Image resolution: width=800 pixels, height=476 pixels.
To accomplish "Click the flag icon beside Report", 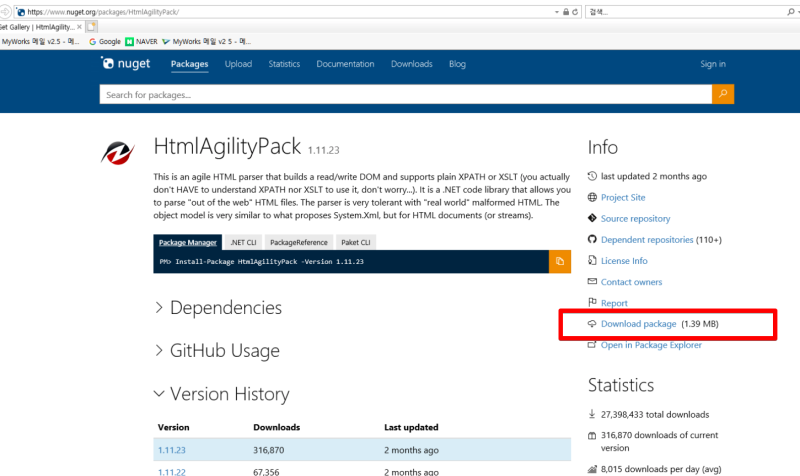I will [592, 302].
